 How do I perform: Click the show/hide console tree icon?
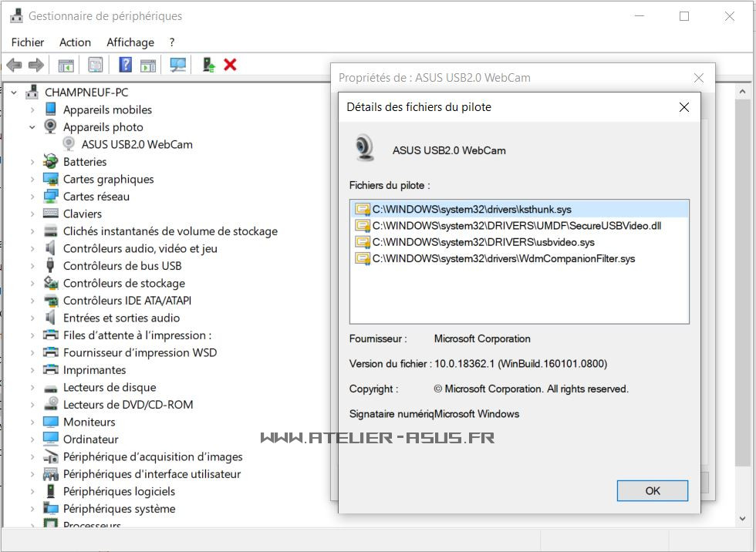(x=66, y=65)
